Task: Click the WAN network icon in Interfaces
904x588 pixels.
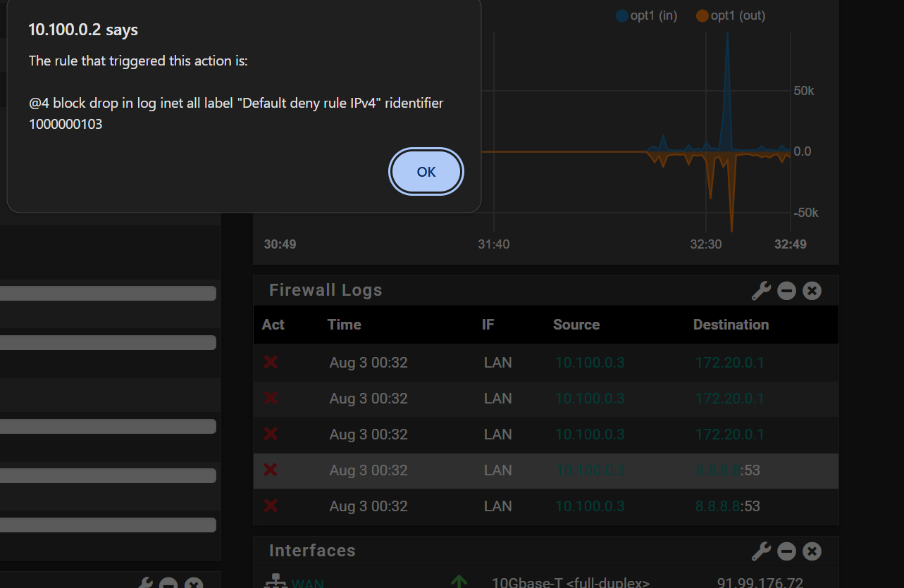Action: [x=273, y=582]
